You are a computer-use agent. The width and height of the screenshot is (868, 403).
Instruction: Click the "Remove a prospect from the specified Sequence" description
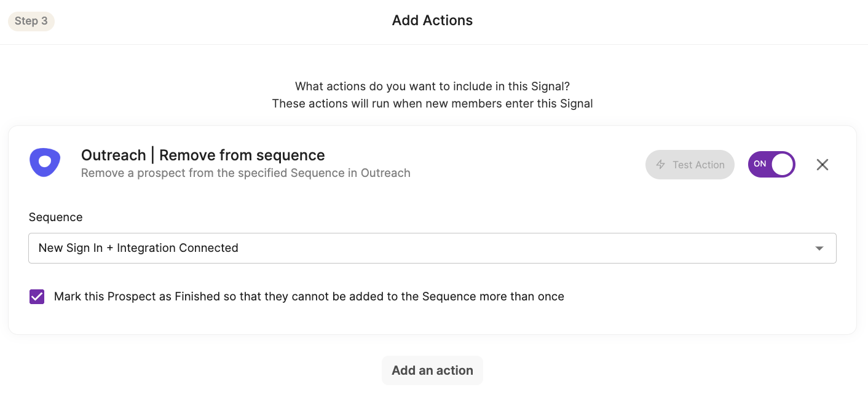pos(245,173)
